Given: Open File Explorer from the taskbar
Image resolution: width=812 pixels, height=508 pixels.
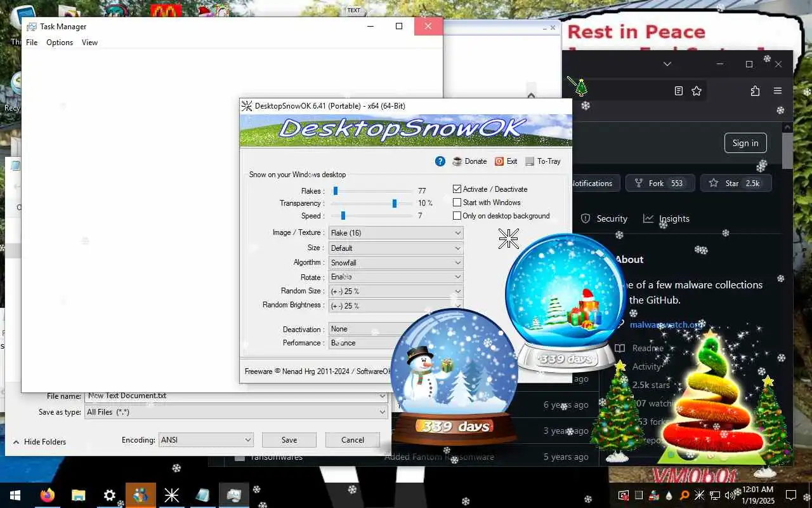Looking at the screenshot, I should click(x=79, y=495).
